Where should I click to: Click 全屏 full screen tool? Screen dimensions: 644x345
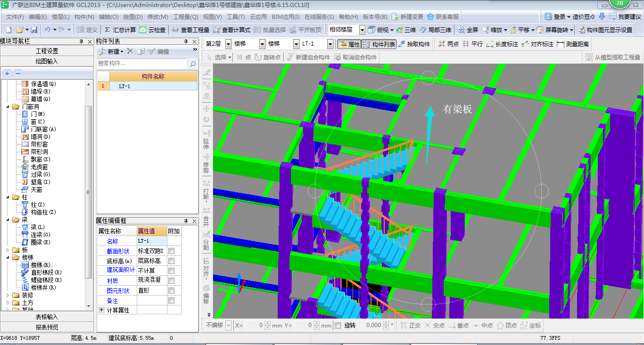coord(468,30)
